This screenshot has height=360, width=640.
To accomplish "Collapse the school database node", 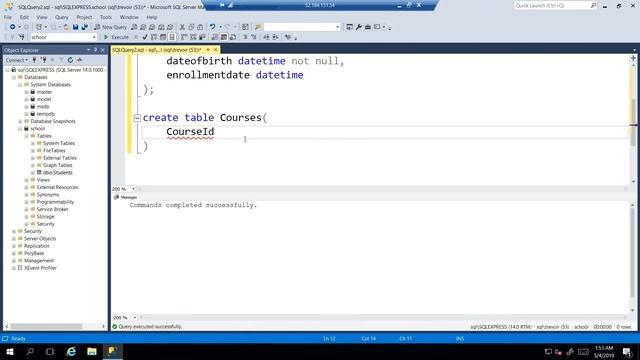I will point(20,129).
